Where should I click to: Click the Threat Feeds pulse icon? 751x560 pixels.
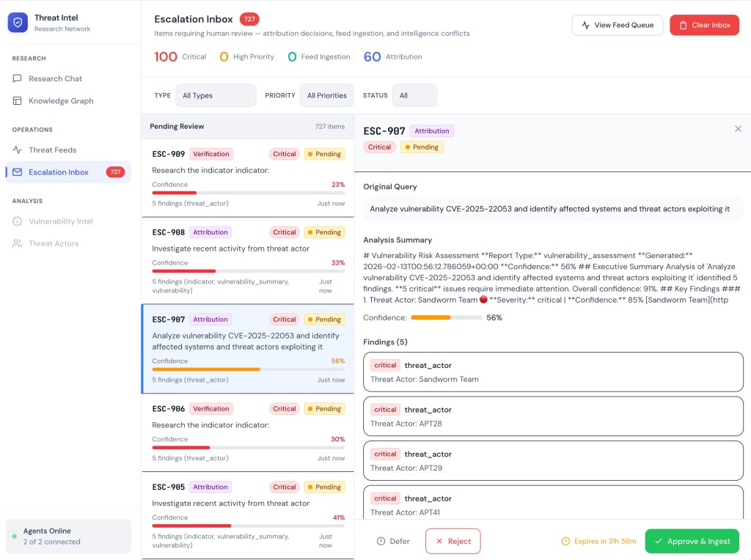point(17,150)
